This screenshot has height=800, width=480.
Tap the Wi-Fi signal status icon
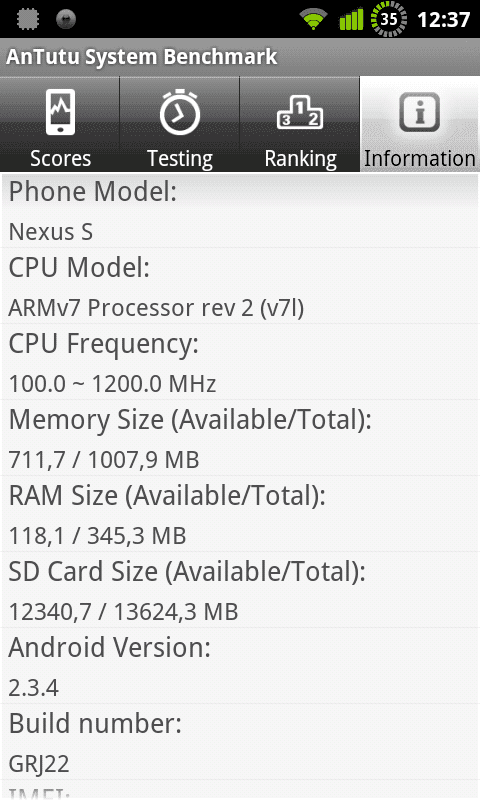point(313,19)
